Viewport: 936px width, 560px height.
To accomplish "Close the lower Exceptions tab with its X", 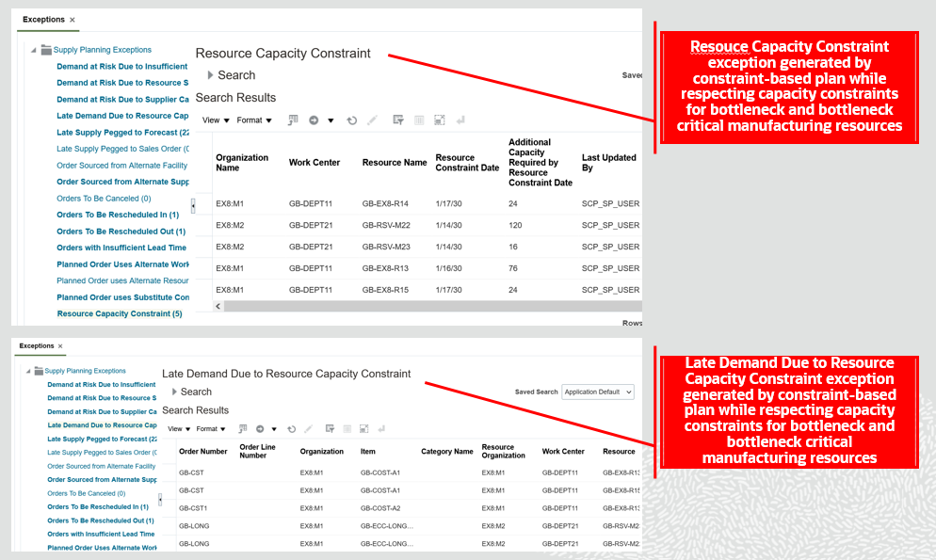I will [60, 346].
